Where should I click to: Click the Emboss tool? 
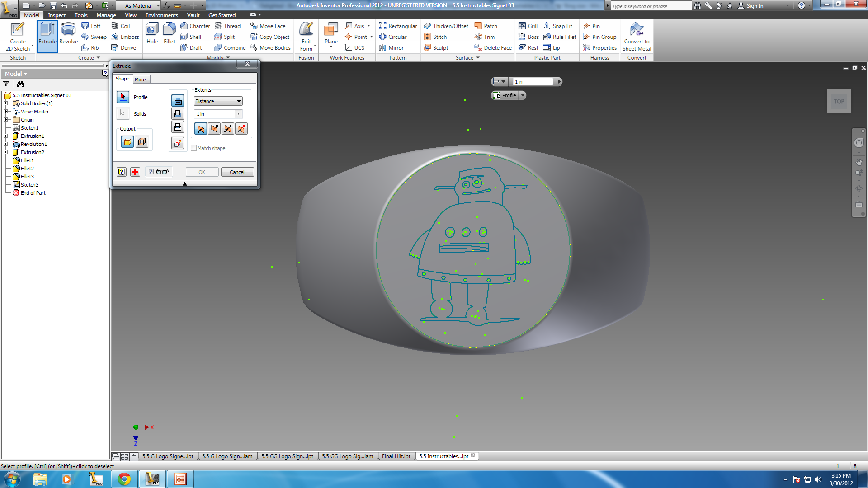coord(125,37)
